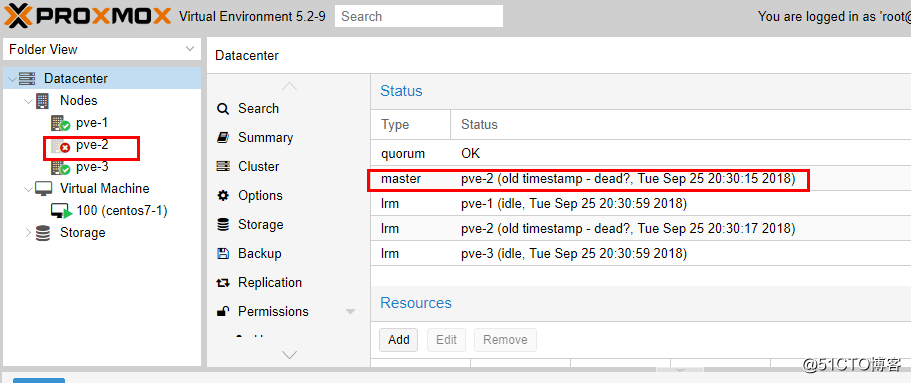Click the Proxmox logo

[x=87, y=16]
